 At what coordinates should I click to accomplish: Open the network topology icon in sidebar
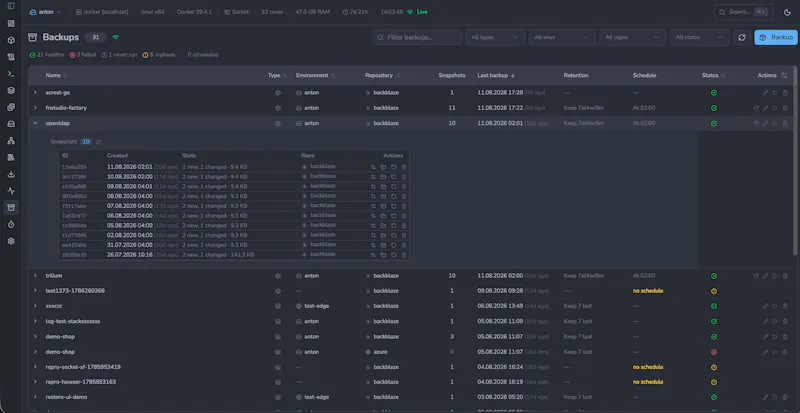pyautogui.click(x=11, y=140)
